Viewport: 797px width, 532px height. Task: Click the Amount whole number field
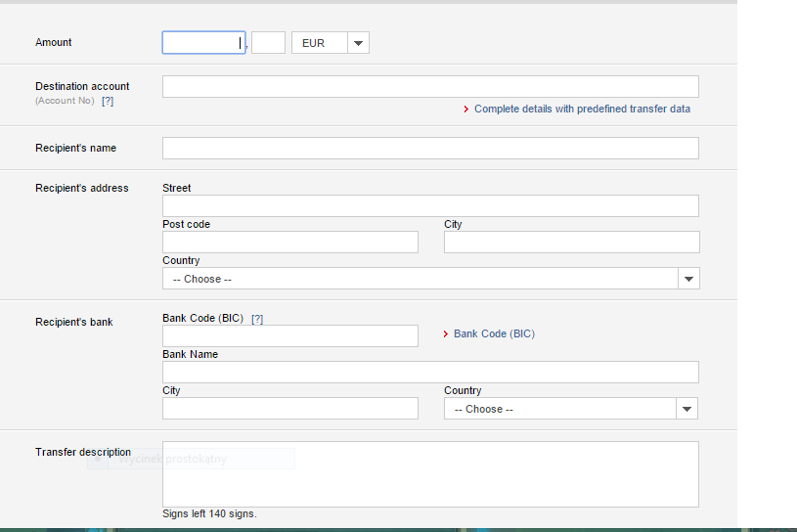203,43
